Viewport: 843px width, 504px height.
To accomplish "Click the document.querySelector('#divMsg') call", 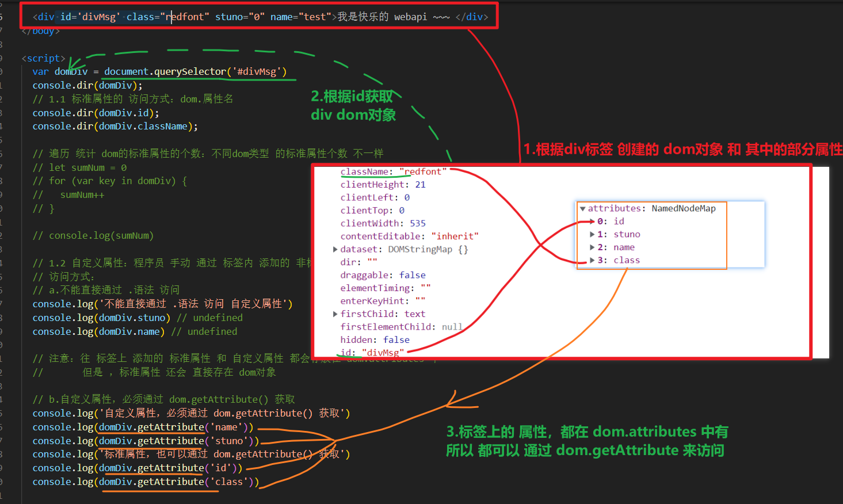I will click(195, 71).
